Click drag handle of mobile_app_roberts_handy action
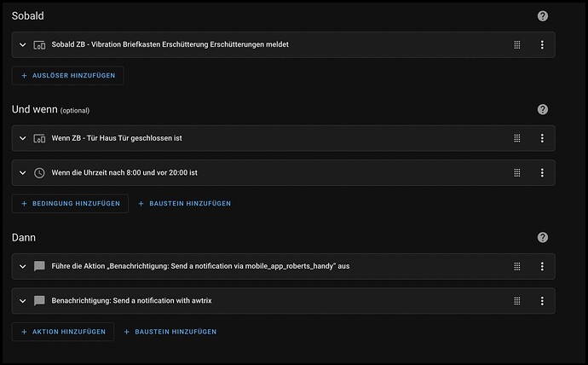This screenshot has height=365, width=588. click(x=516, y=266)
